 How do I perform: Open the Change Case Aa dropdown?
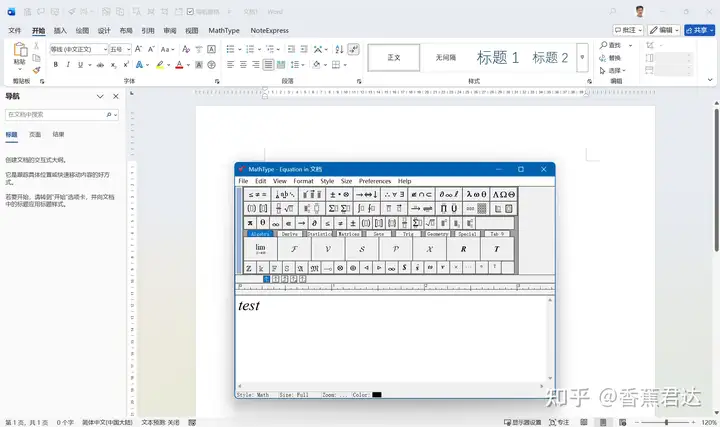coord(168,49)
